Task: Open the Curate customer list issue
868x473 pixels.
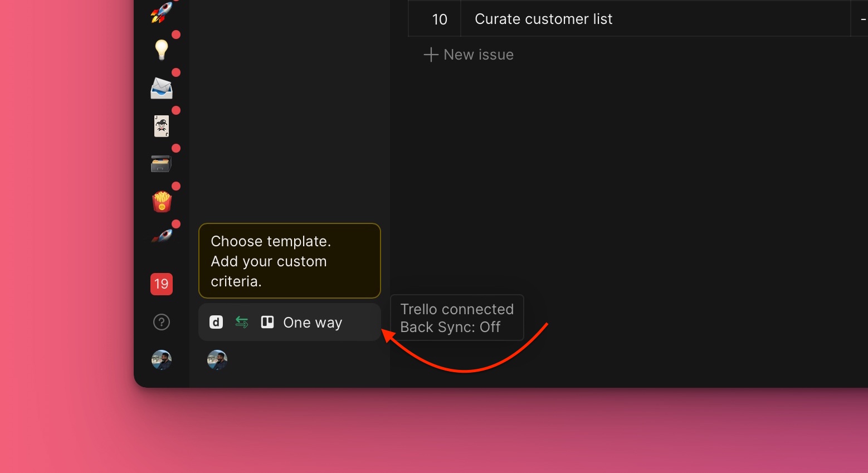Action: click(543, 19)
